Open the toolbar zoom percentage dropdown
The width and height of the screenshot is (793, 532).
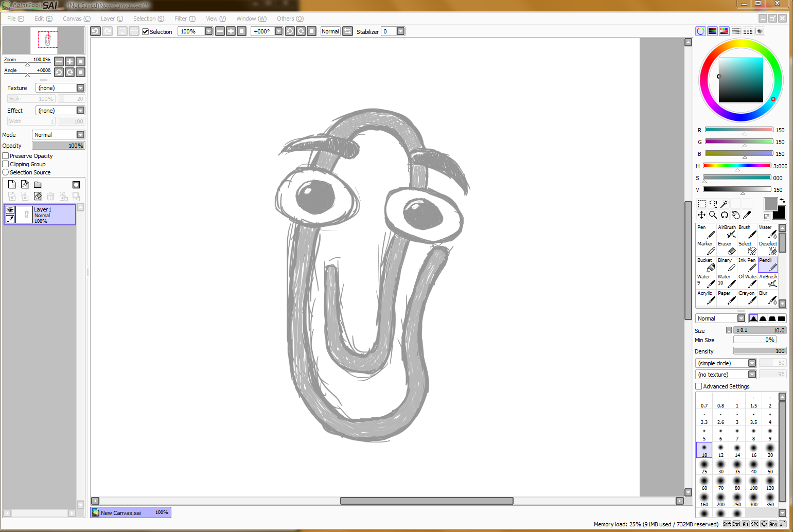point(208,31)
